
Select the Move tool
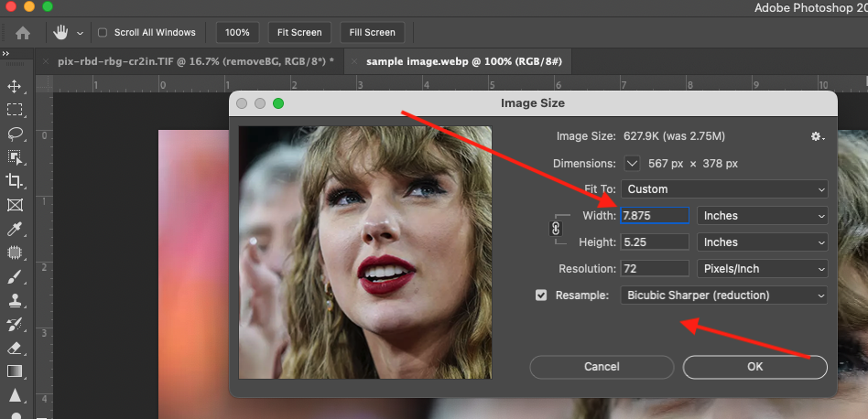(x=15, y=86)
